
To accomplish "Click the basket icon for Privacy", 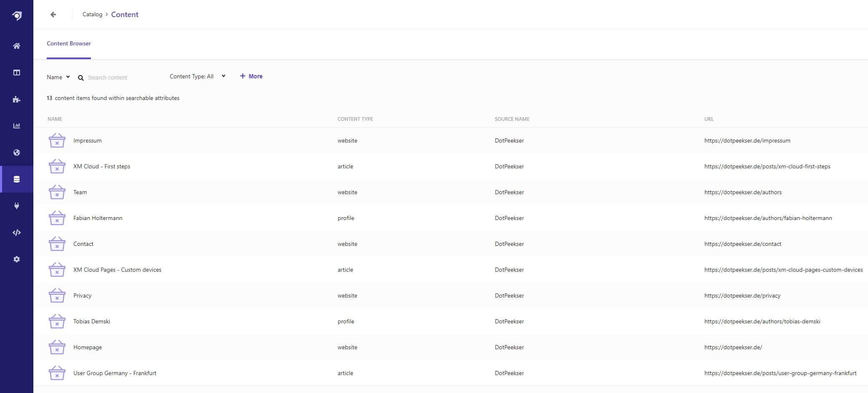I will pyautogui.click(x=57, y=295).
